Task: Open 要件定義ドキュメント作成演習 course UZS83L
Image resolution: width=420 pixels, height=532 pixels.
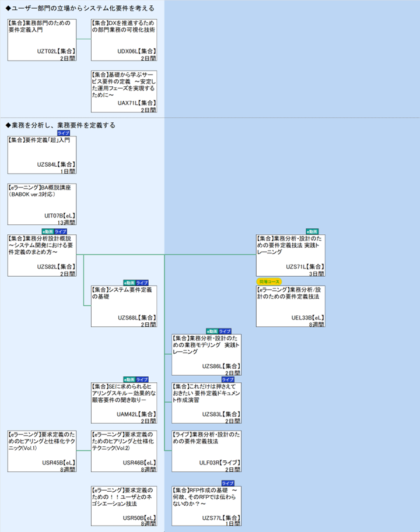Action: 206,403
